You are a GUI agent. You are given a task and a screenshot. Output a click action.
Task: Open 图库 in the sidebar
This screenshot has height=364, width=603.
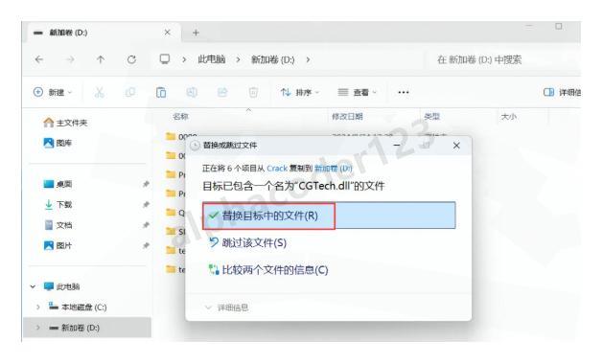tap(58, 143)
